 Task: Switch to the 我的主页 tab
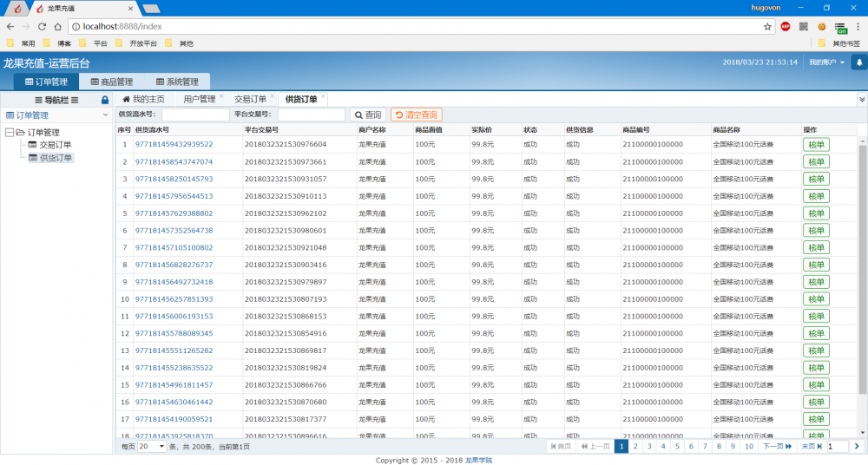[143, 100]
